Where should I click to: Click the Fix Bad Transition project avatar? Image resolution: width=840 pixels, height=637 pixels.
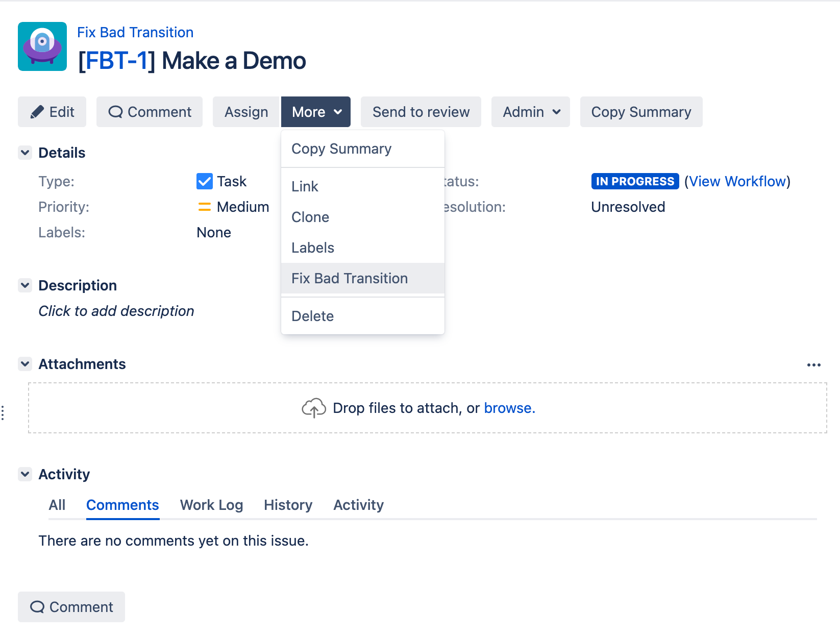[x=42, y=46]
